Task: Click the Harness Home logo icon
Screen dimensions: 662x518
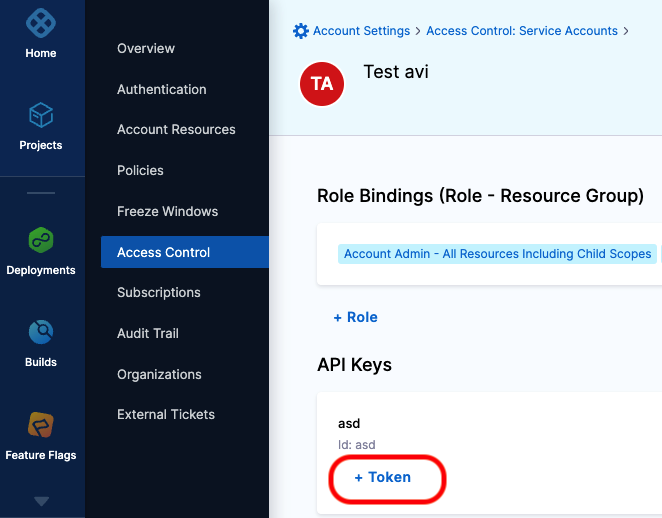Action: pyautogui.click(x=41, y=22)
